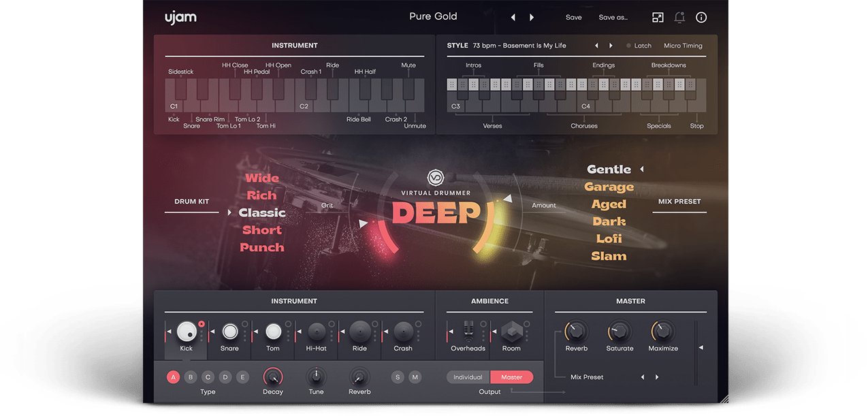
Task: Switch Output to Individual
Action: point(468,377)
